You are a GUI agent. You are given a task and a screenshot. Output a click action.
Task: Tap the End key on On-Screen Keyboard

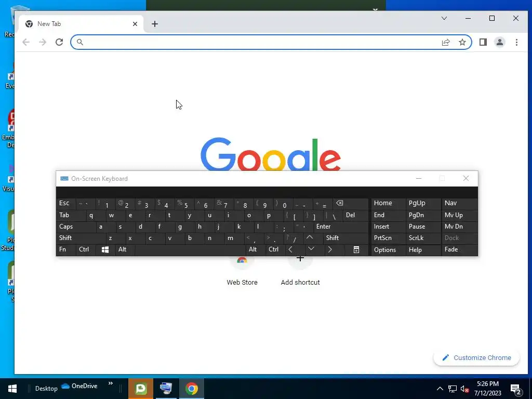pyautogui.click(x=388, y=216)
